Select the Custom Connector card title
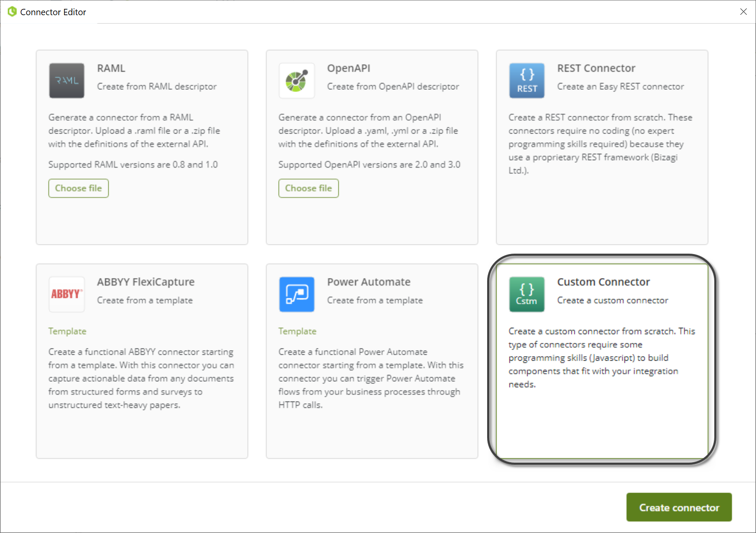The image size is (756, 533). (x=603, y=282)
